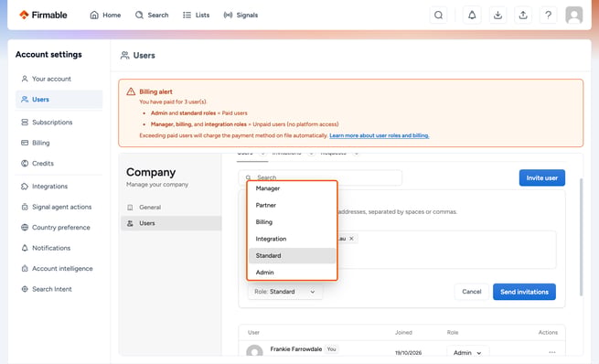599x364 pixels.
Task: Open Subscriptions settings
Action: tap(59, 123)
